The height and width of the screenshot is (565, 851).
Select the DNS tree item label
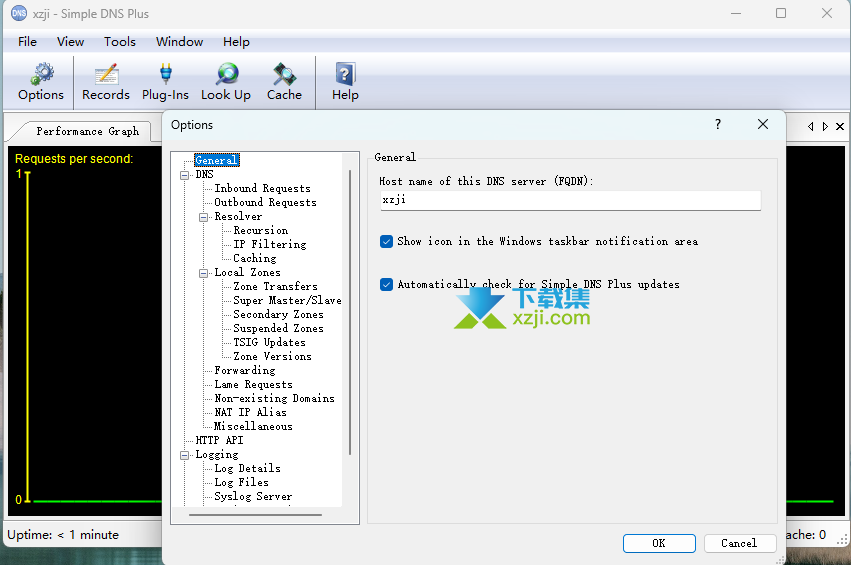(205, 175)
